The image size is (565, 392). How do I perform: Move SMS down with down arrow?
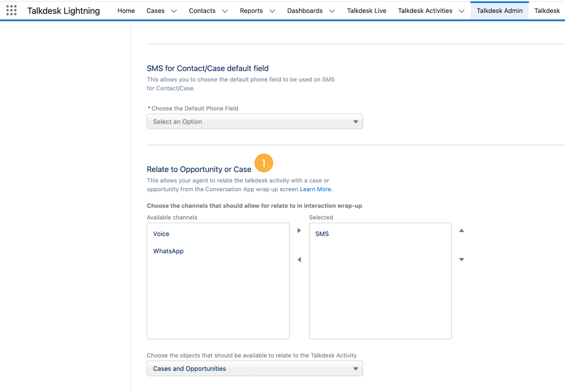pyautogui.click(x=462, y=260)
